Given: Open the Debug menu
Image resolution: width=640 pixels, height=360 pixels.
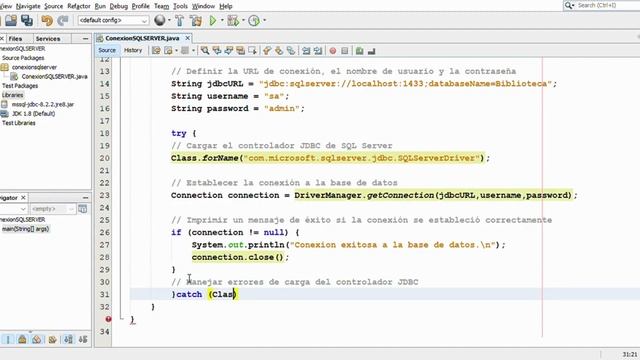Looking at the screenshot, I should click(x=119, y=6).
